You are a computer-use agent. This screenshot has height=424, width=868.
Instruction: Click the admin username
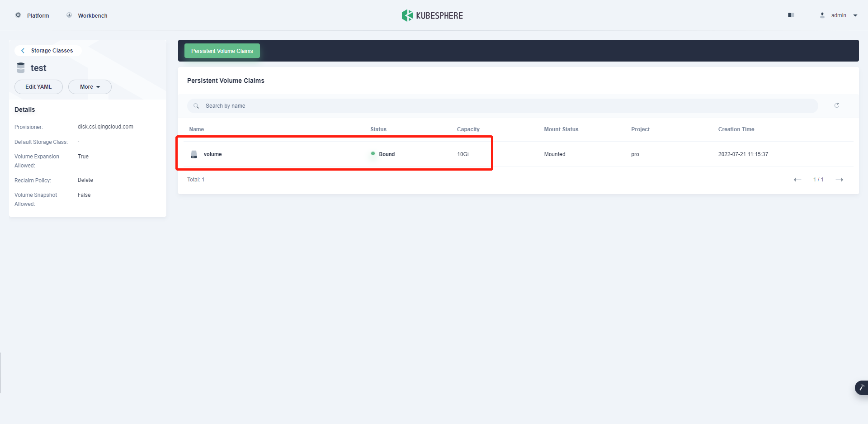[839, 15]
